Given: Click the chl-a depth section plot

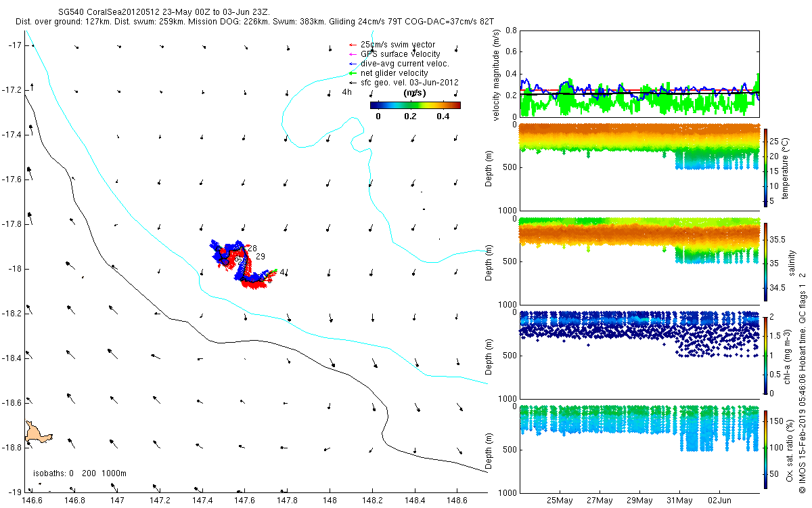Looking at the screenshot, I should [639, 355].
